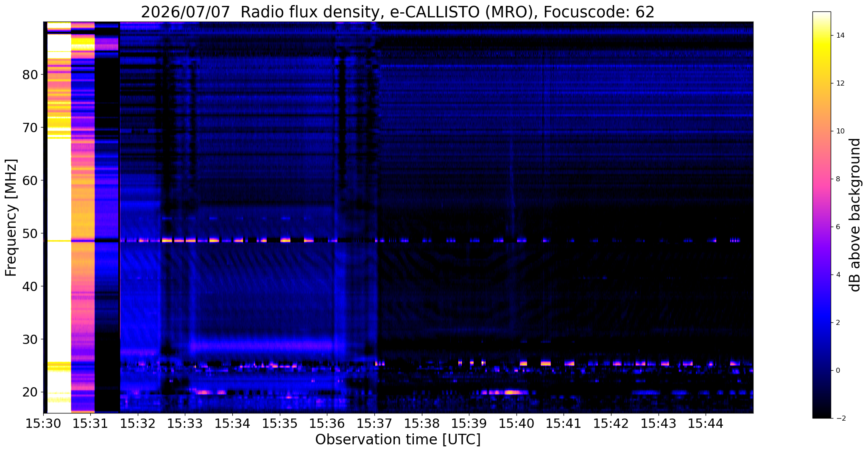
Task: Click the colorbar tick value 2
Action: (x=838, y=323)
